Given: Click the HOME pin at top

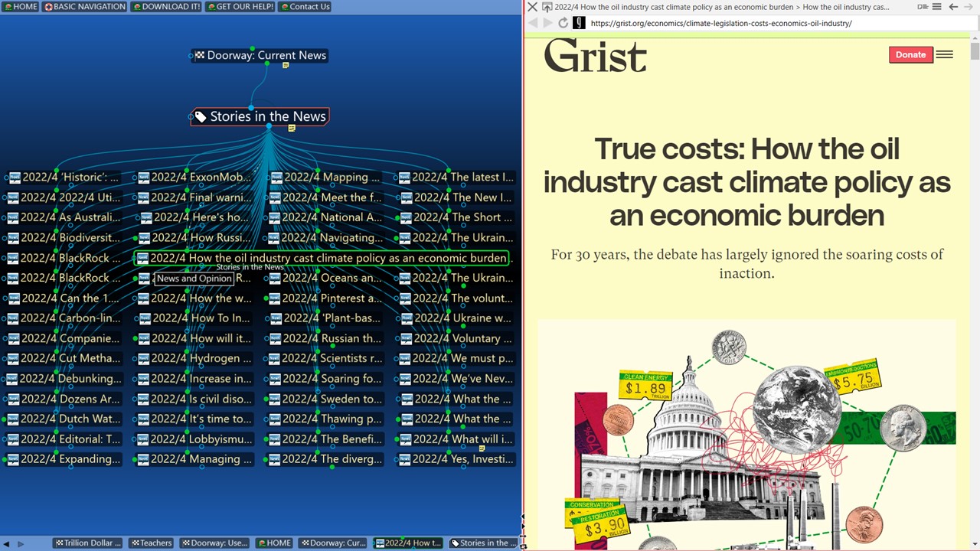Looking at the screenshot, I should click(x=21, y=7).
